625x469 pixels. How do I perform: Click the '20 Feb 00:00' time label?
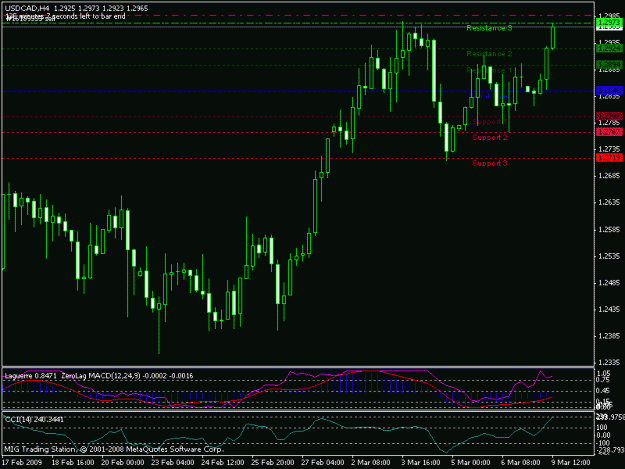coord(122,463)
